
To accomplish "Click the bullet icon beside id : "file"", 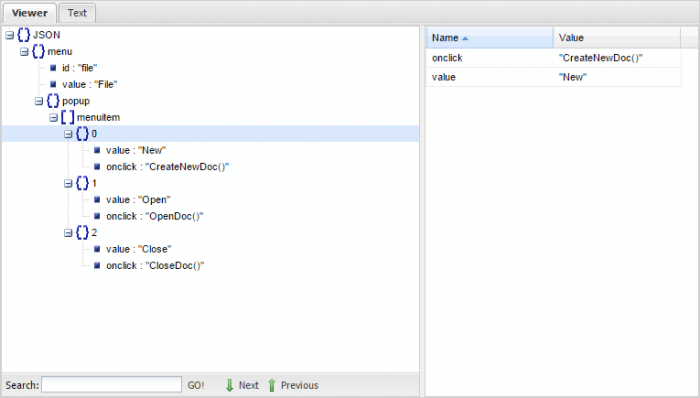I will [x=53, y=68].
